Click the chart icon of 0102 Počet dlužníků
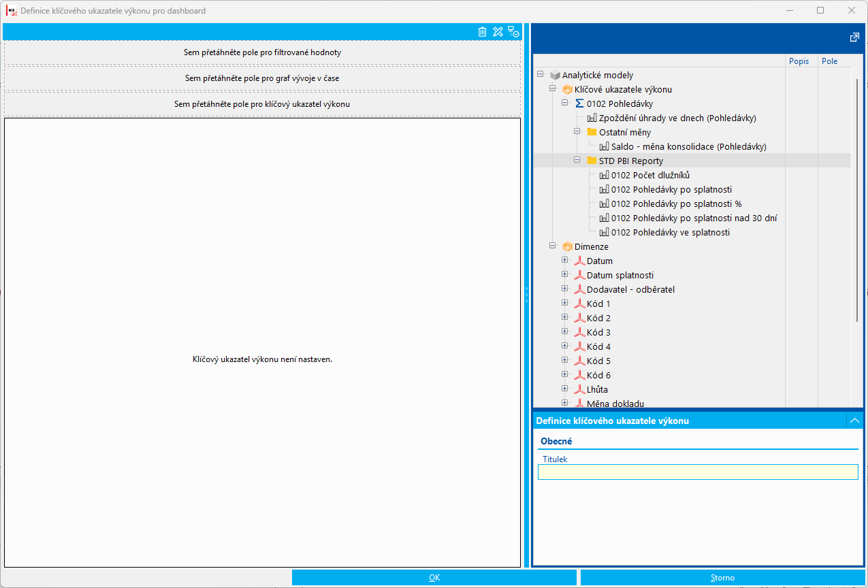Screen dimensions: 868x588 coord(605,176)
